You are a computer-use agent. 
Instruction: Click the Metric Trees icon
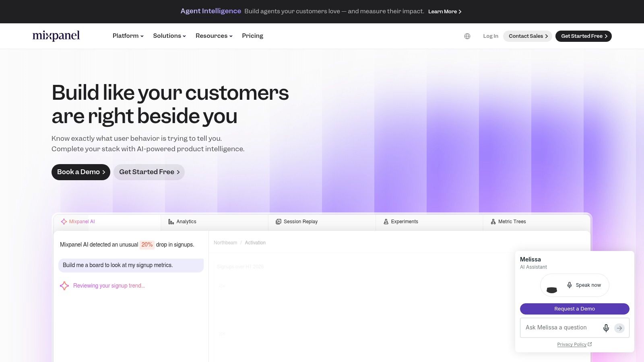(493, 222)
